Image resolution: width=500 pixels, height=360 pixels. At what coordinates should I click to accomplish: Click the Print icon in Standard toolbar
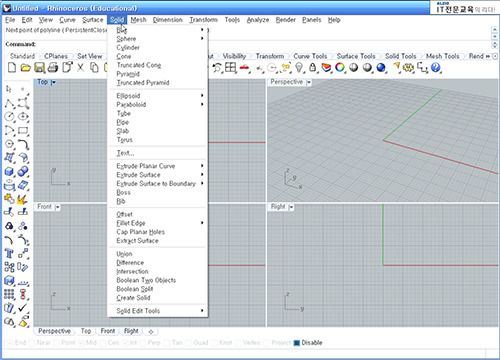[x=53, y=68]
